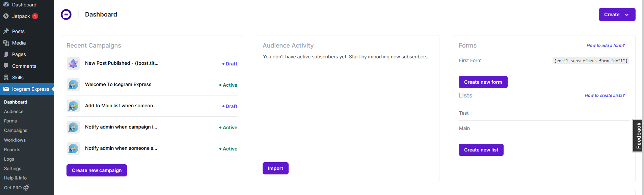Click the Media icon in the sidebar
The width and height of the screenshot is (644, 195).
pos(6,43)
